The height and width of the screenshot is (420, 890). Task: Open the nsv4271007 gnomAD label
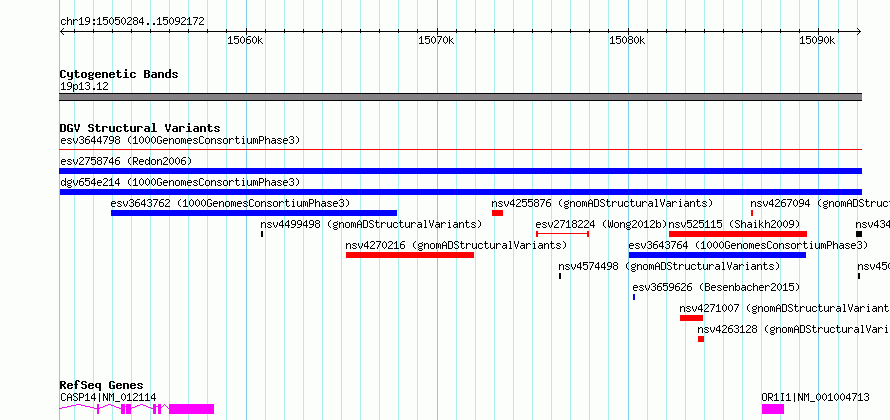click(784, 308)
